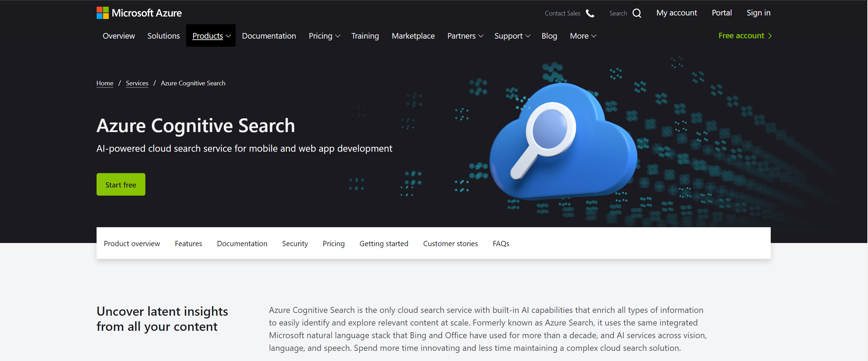
Task: Switch to the Customer stories tab
Action: (450, 243)
